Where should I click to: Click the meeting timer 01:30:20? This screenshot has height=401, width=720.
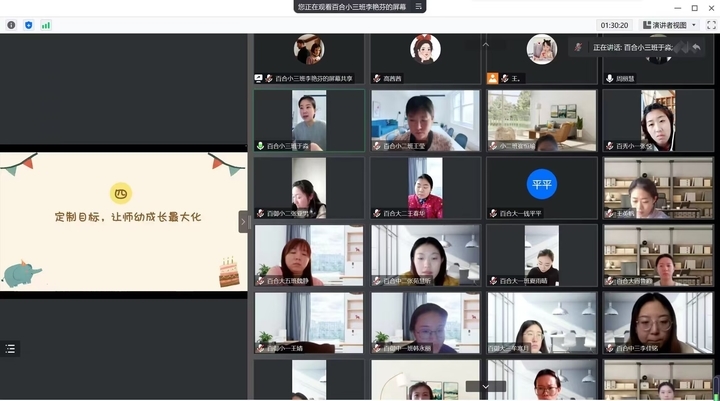tap(614, 25)
